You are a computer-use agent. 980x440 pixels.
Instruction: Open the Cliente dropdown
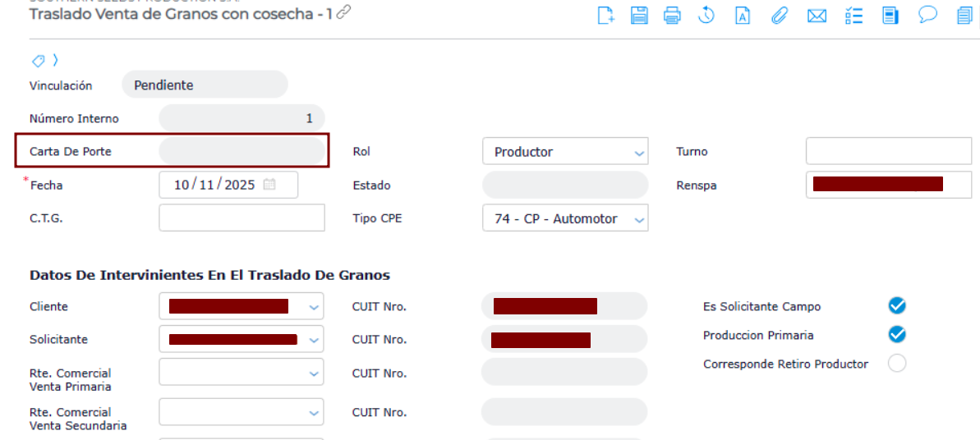point(314,307)
